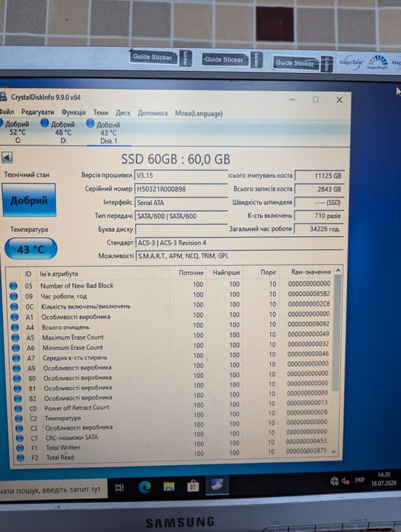This screenshot has height=532, width=401.
Task: Select the Кількість включень/виключень row
Action: pyautogui.click(x=170, y=306)
